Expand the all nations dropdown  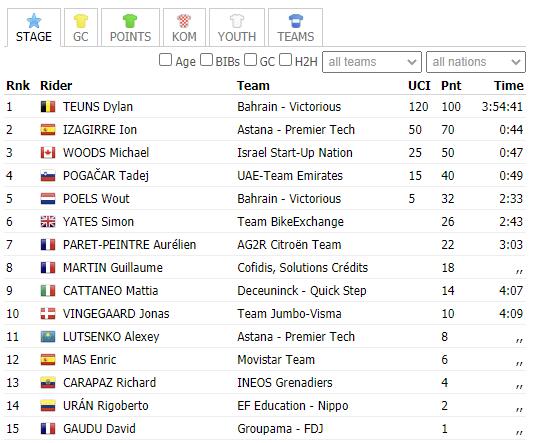tap(476, 62)
